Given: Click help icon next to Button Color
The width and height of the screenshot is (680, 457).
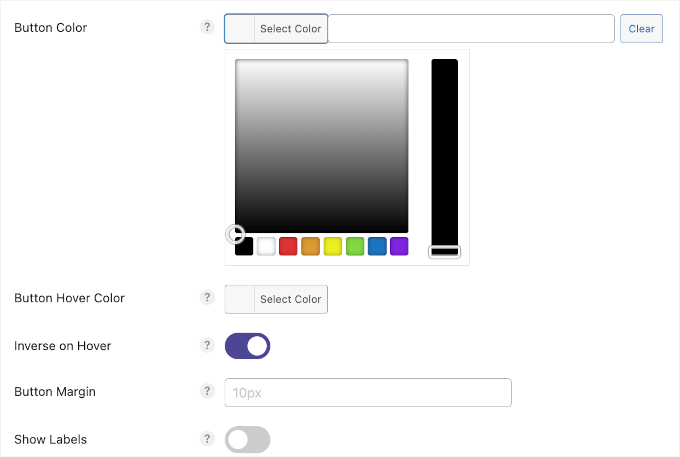Looking at the screenshot, I should click(x=208, y=28).
